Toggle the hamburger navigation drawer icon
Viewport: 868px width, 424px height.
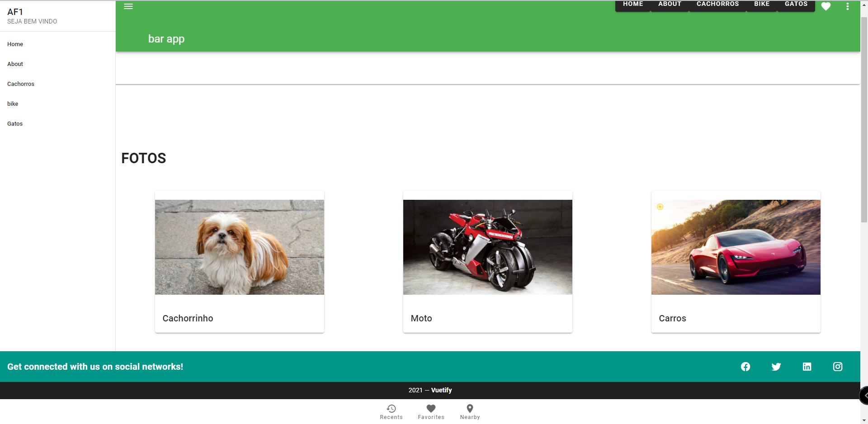pos(128,6)
